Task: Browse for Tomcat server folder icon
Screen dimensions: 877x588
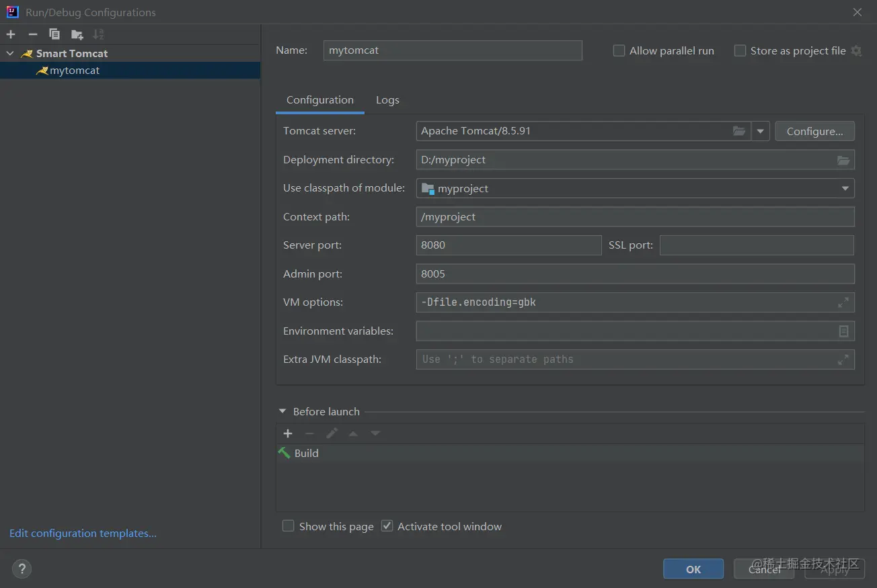Action: coord(739,131)
